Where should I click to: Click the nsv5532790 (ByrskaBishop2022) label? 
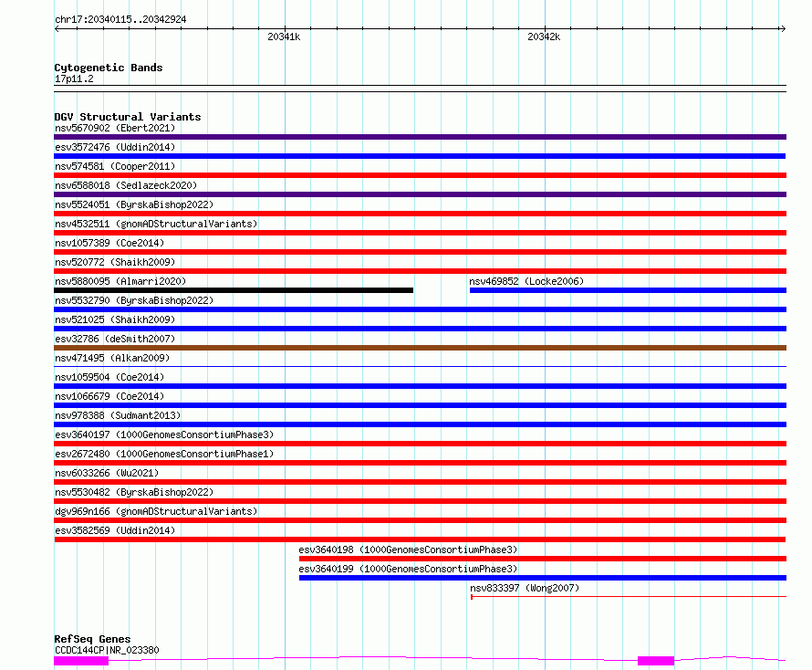click(134, 300)
